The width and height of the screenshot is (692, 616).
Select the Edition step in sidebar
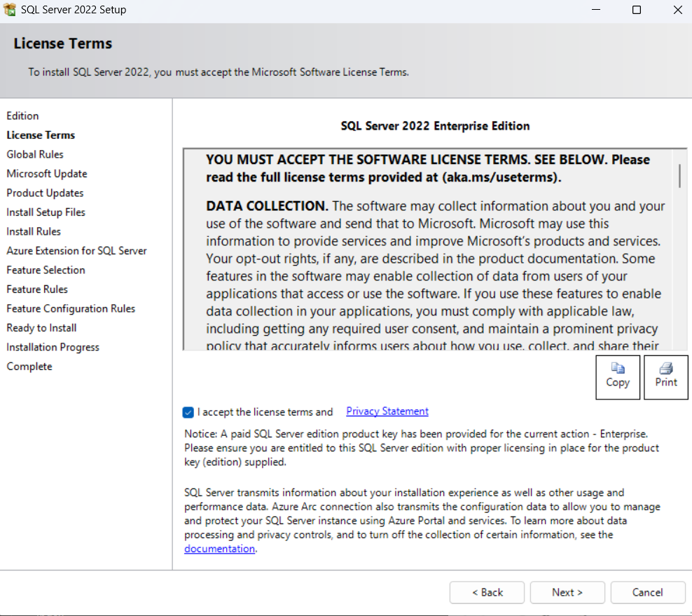[x=22, y=116]
